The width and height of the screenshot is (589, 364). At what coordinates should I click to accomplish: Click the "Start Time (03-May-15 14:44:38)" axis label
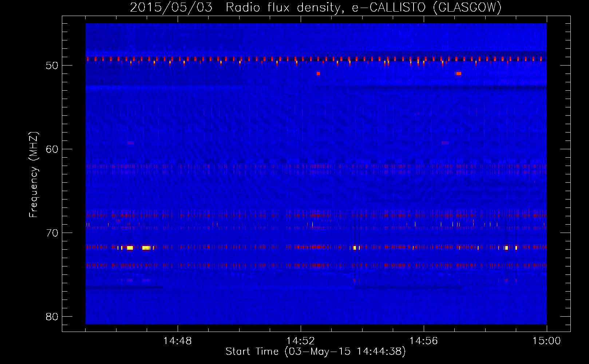click(315, 352)
